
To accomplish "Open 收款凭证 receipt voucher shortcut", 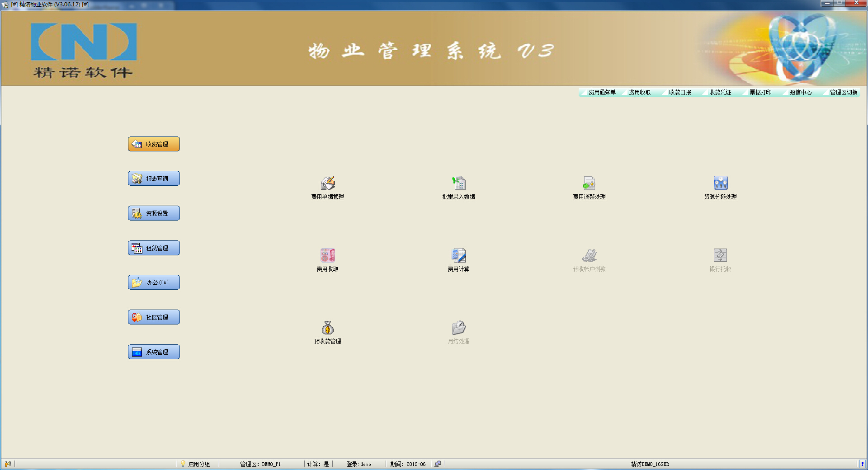I will [x=720, y=92].
